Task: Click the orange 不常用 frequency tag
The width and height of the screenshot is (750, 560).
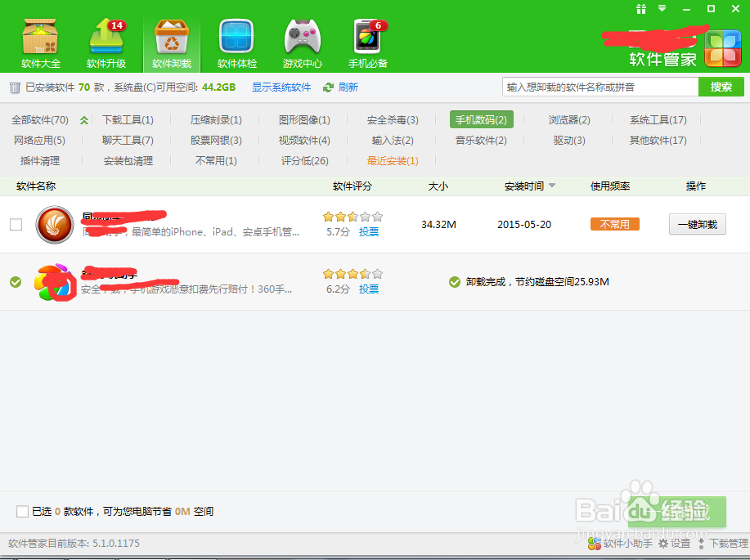Action: click(614, 224)
